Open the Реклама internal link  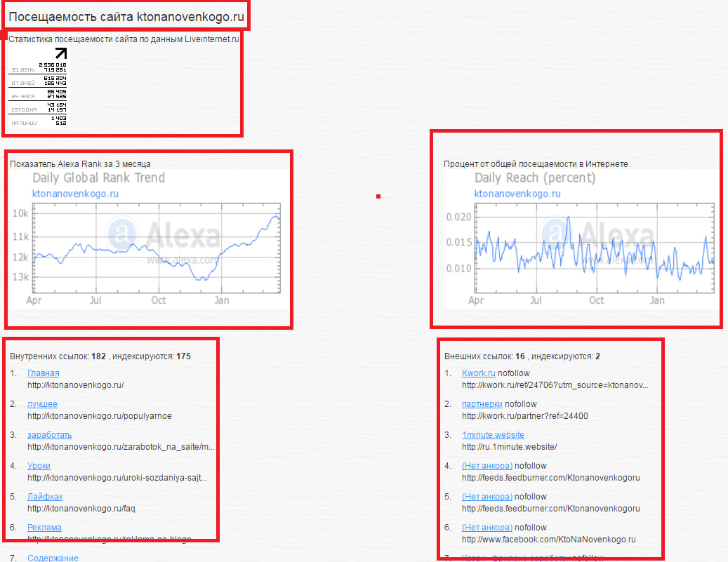44,528
